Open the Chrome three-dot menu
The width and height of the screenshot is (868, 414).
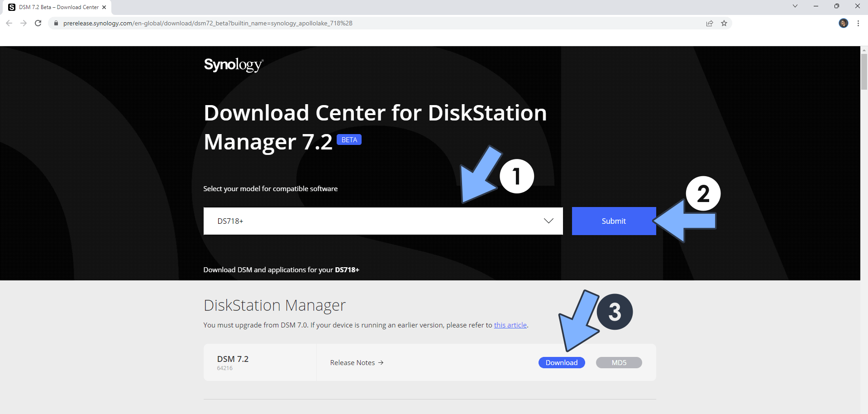coord(858,23)
